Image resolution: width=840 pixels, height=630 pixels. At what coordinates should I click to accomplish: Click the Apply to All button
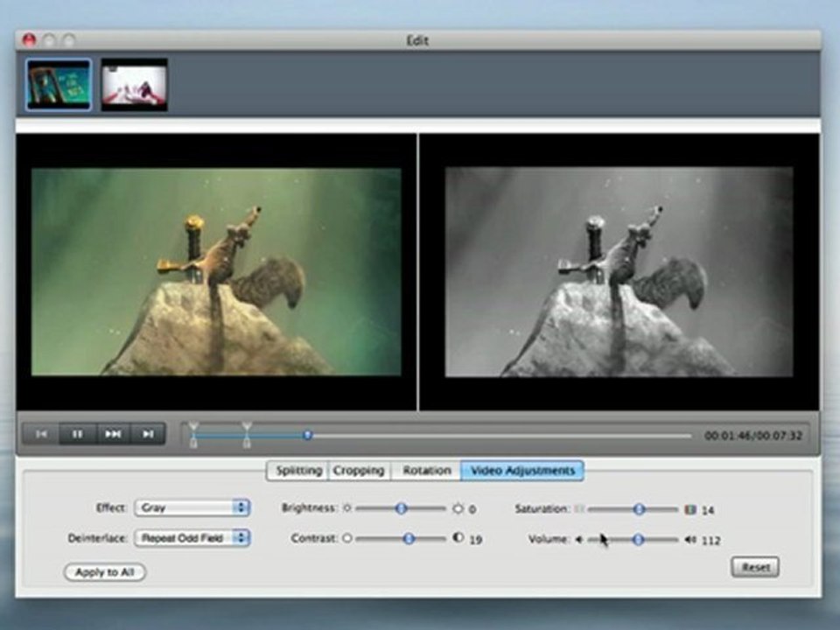(104, 572)
